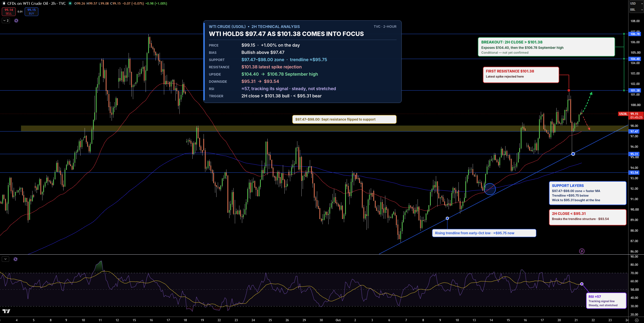The image size is (644, 323).
Task: Open the USD currency dropdown
Action: coord(636,4)
